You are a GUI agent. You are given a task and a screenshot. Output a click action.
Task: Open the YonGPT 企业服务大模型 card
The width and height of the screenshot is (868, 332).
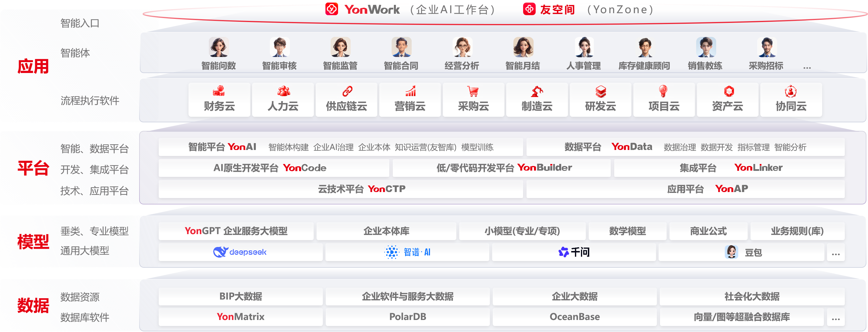[236, 231]
